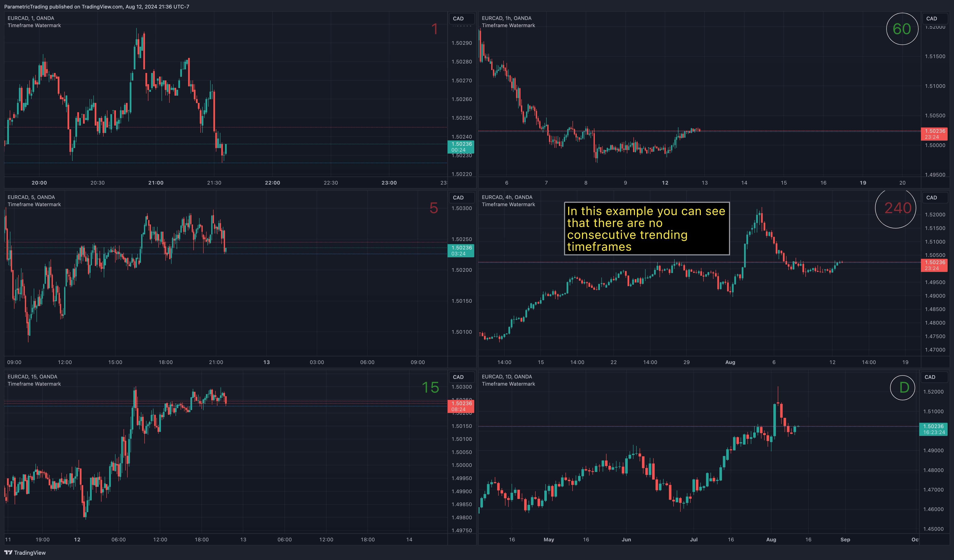Select Timeframe Watermark indicator on 1D chart
The height and width of the screenshot is (560, 954).
click(508, 384)
